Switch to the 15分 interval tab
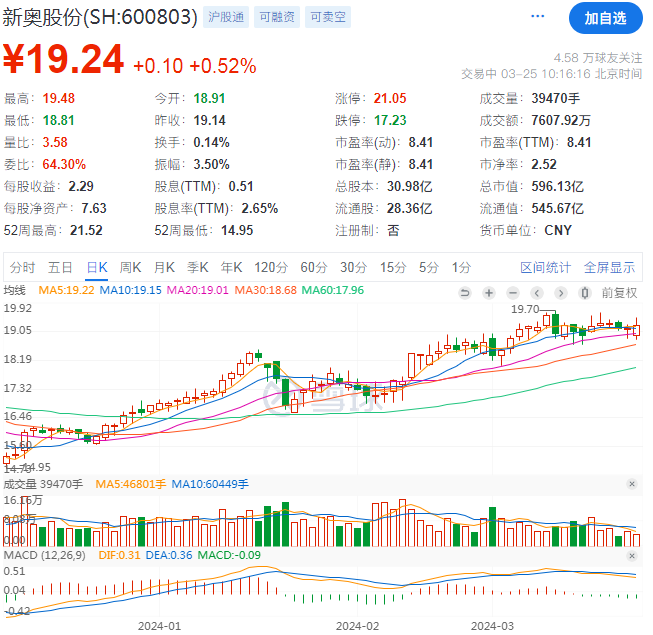This screenshot has width=653, height=635. tap(393, 267)
